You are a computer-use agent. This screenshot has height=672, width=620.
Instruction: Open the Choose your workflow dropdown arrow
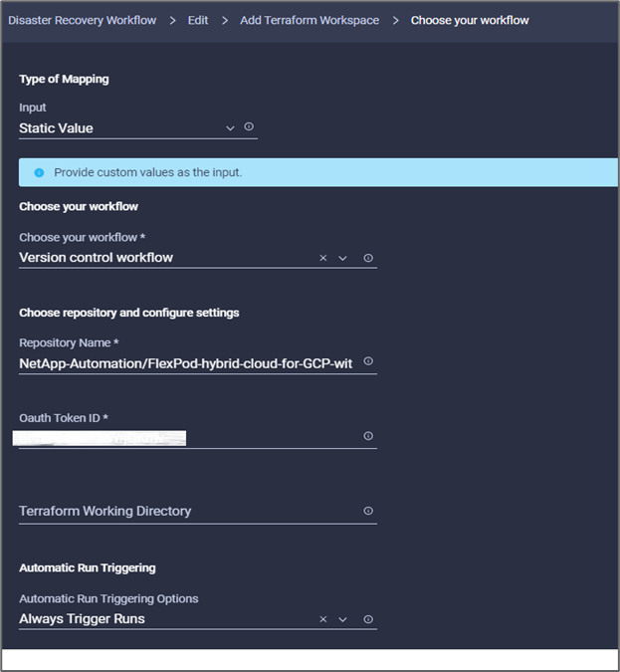click(x=342, y=258)
